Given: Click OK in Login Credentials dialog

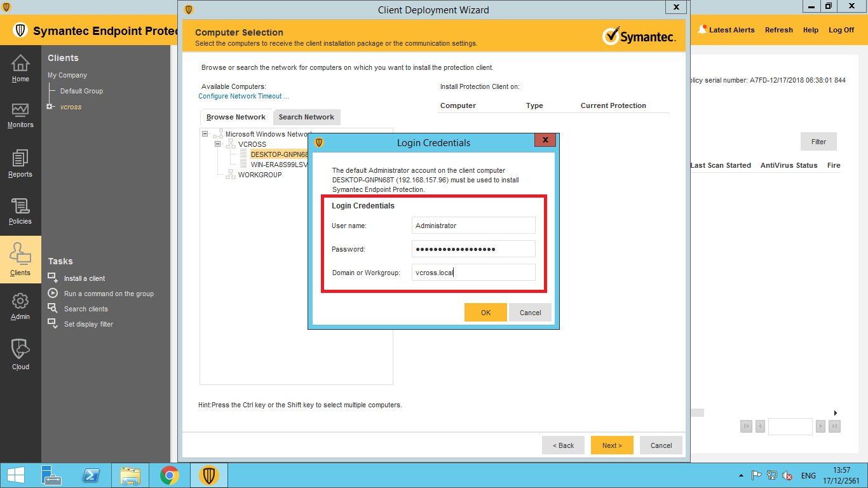Looking at the screenshot, I should tap(485, 313).
